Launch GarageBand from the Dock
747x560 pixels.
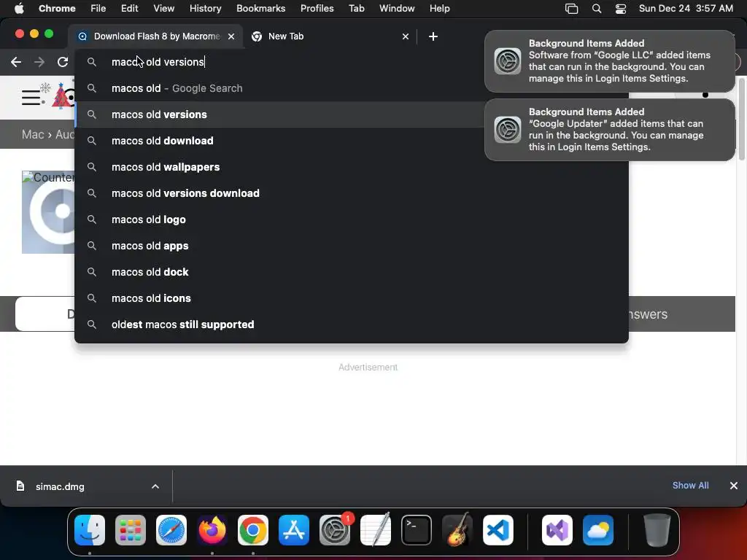(457, 530)
